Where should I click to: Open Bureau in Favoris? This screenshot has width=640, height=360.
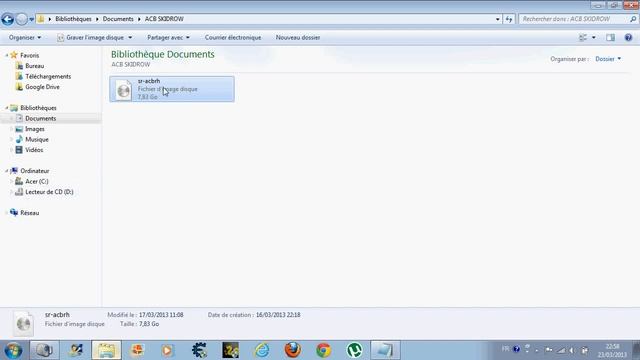click(x=34, y=66)
